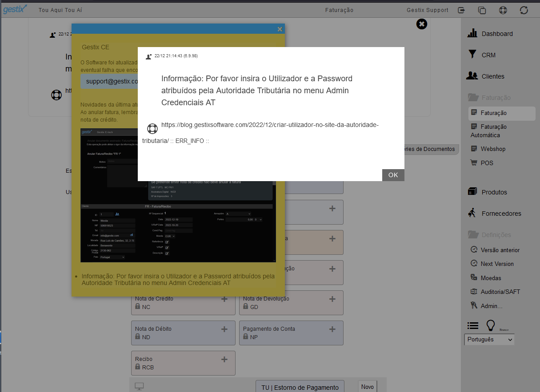Click the lifebuoy icon in background message

click(x=56, y=95)
